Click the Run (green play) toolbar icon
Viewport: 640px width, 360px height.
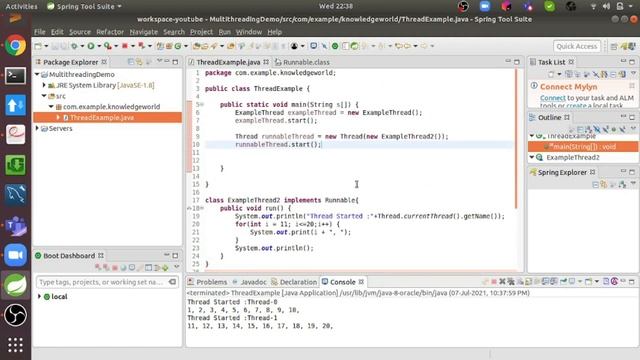[x=91, y=46]
